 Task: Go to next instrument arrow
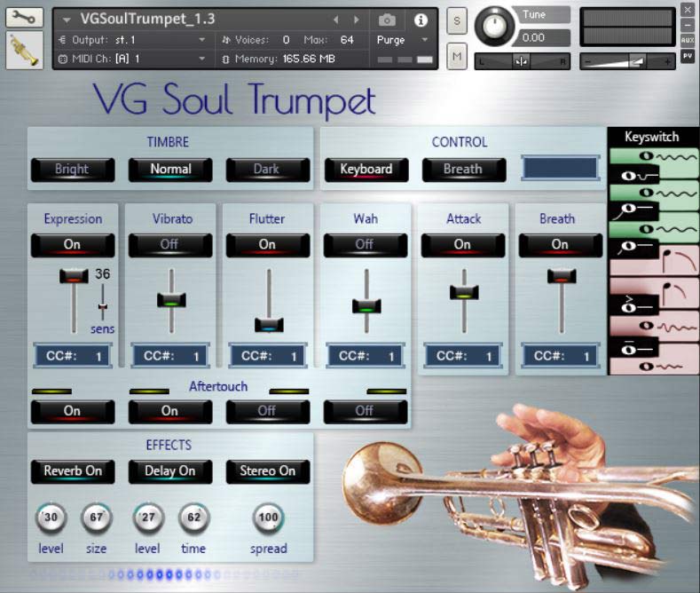tap(357, 20)
